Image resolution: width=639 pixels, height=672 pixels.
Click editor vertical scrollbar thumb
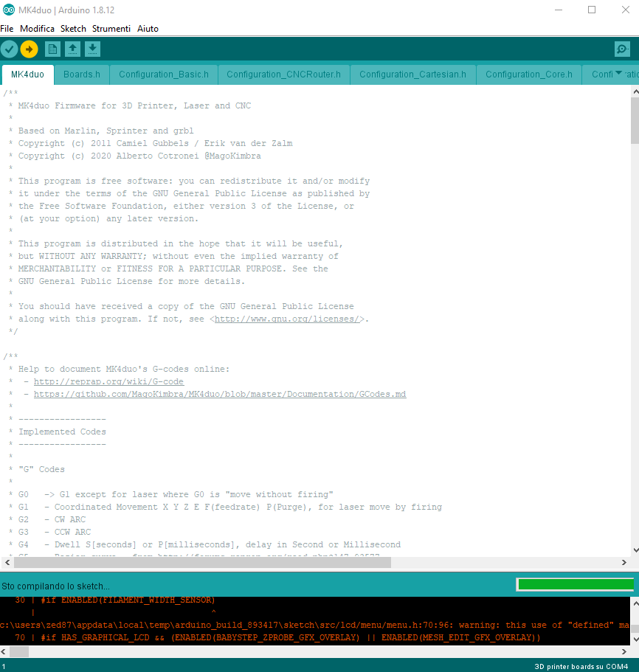pyautogui.click(x=635, y=121)
